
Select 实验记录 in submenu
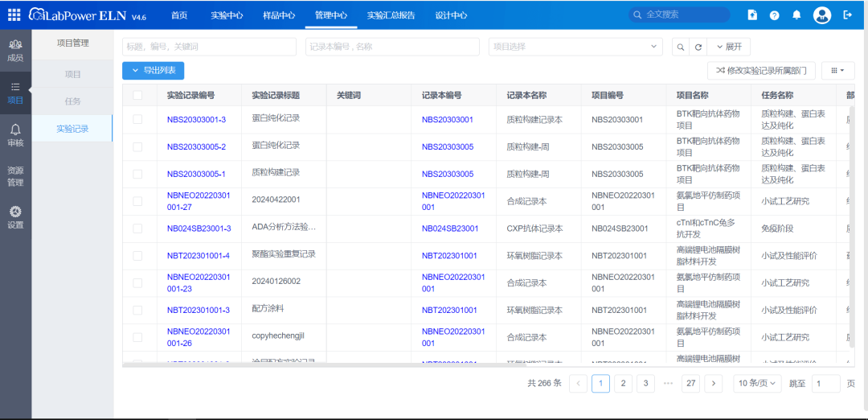[72, 129]
